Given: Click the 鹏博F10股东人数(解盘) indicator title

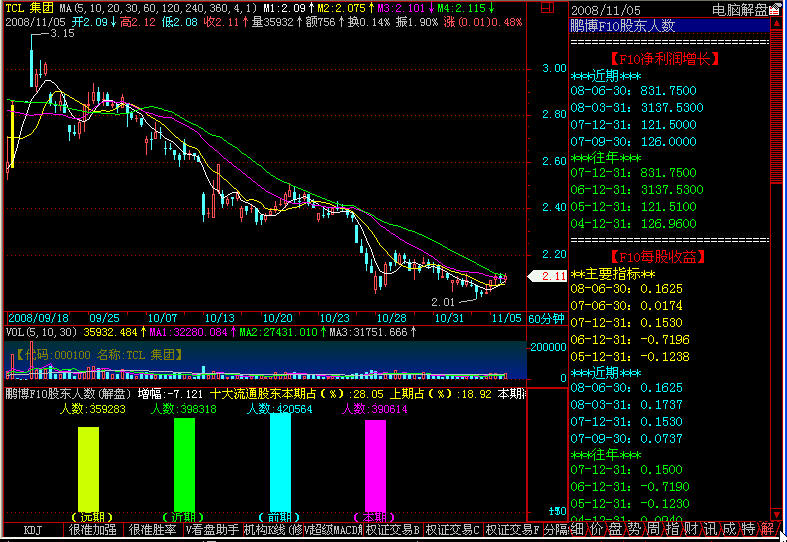Looking at the screenshot, I should pos(68,394).
